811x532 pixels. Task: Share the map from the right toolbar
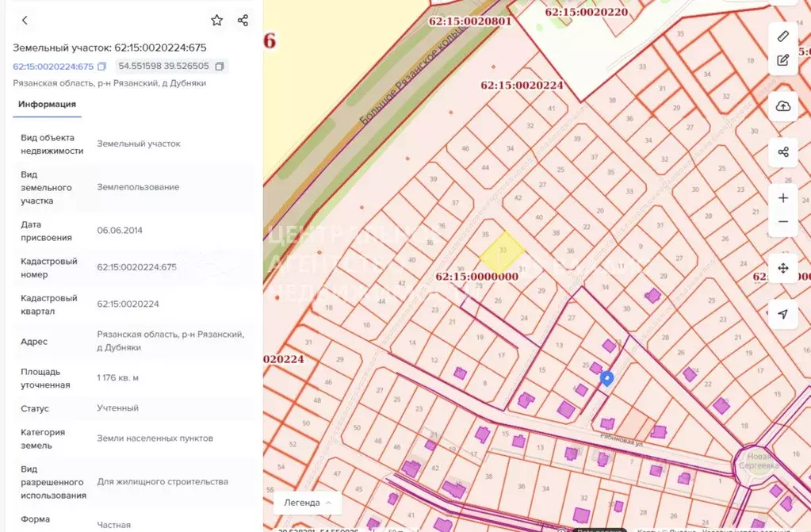coord(782,152)
